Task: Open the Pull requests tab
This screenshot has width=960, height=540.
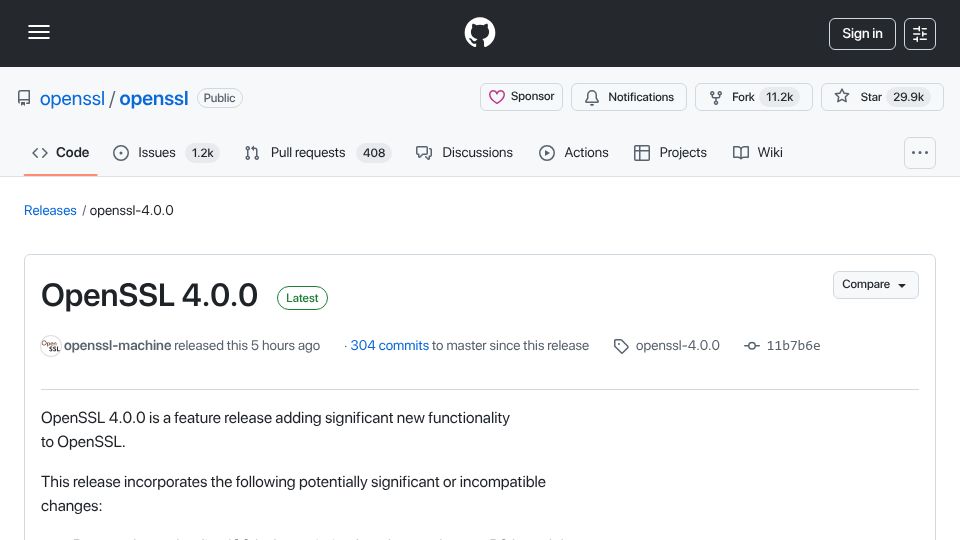Action: click(317, 152)
